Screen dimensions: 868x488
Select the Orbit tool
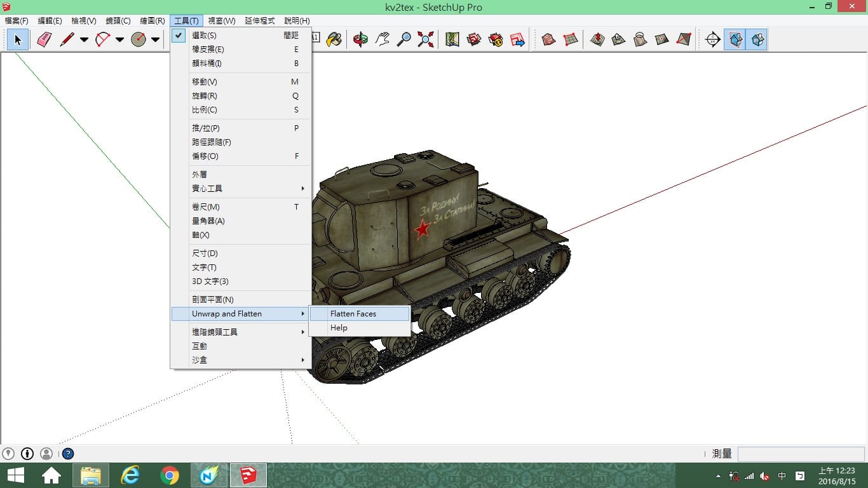coord(360,39)
